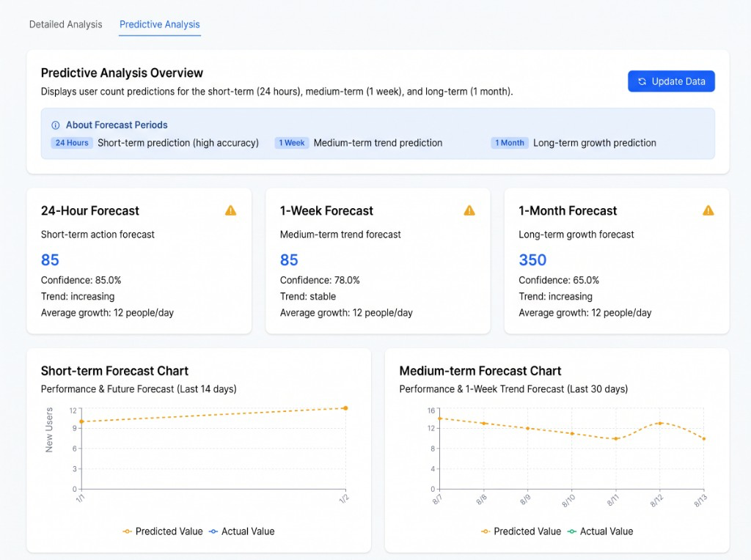The width and height of the screenshot is (751, 560).
Task: Click Confidence: 85.0% text
Action: coord(81,281)
